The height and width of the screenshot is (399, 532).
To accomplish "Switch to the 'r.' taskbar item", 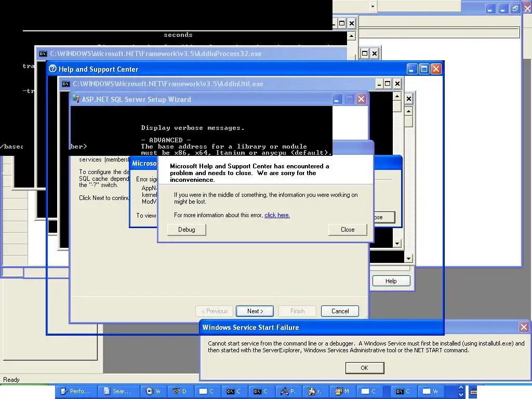I will point(315,391).
